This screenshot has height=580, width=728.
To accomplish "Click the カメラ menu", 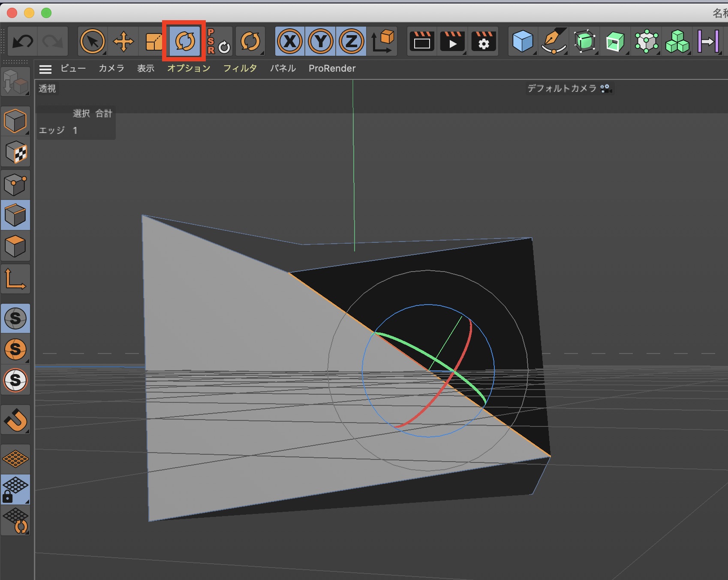I will click(111, 69).
